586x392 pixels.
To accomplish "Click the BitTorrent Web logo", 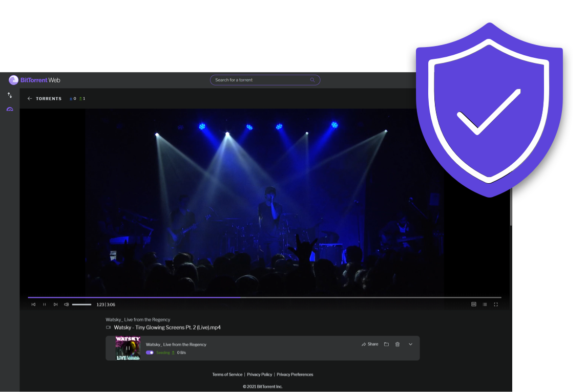I will (x=34, y=80).
